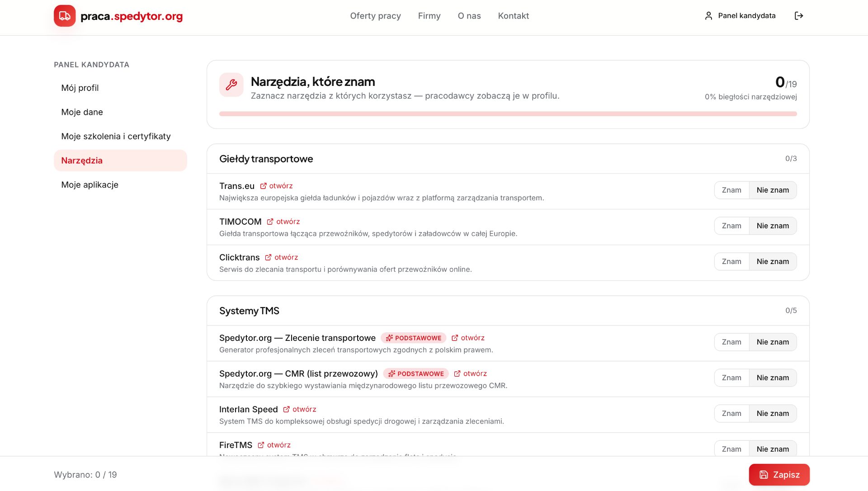Click the external link icon next to Clicktrans
This screenshot has height=491, width=868.
coord(268,257)
